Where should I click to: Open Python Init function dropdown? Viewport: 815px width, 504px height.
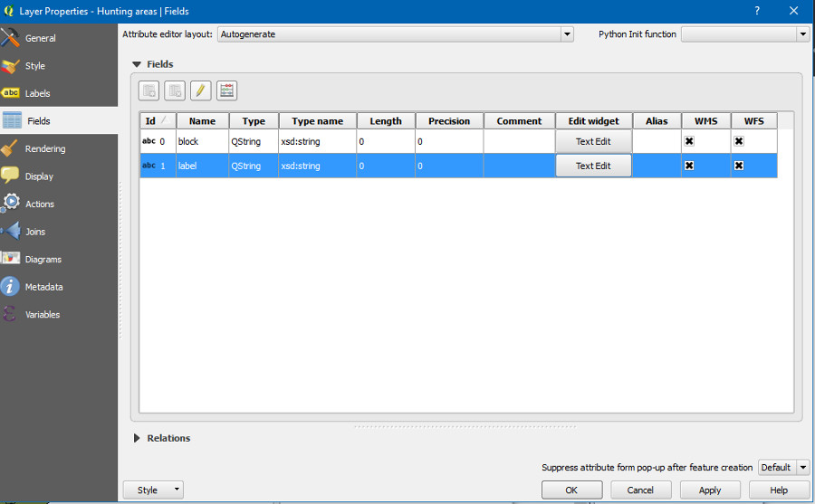[x=745, y=34]
